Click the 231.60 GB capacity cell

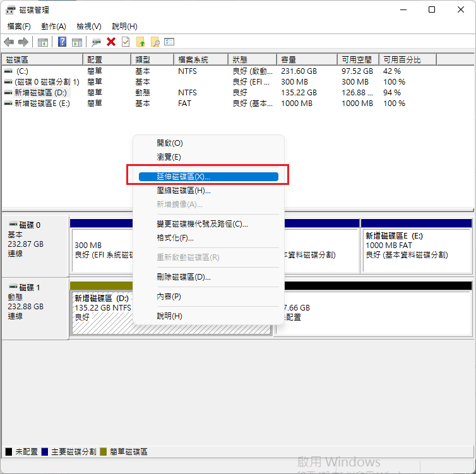299,71
